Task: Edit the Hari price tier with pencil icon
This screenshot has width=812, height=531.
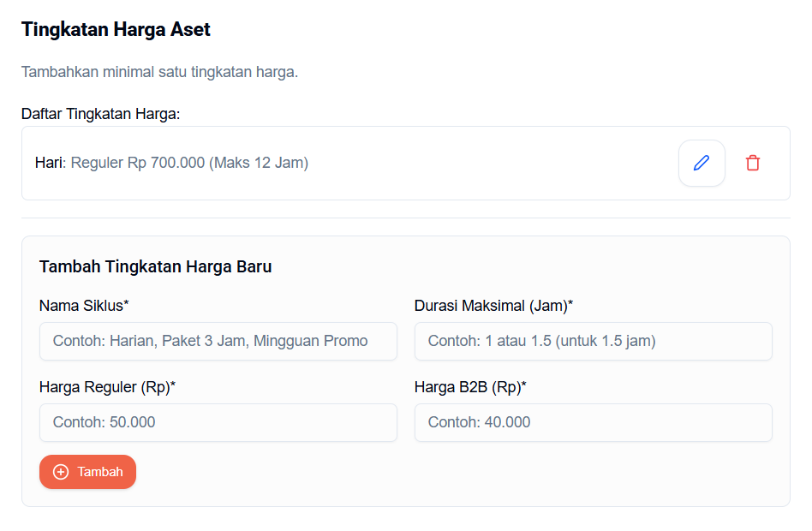Action: click(x=702, y=163)
